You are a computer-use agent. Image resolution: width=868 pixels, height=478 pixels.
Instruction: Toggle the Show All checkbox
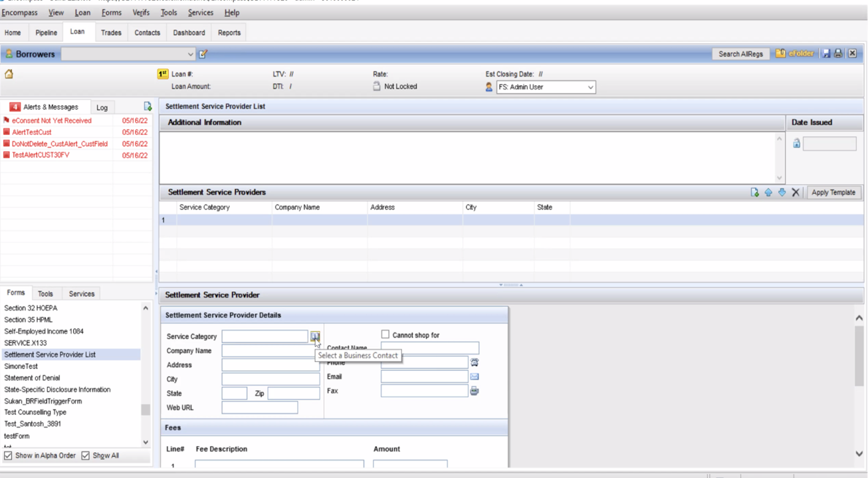[85, 455]
